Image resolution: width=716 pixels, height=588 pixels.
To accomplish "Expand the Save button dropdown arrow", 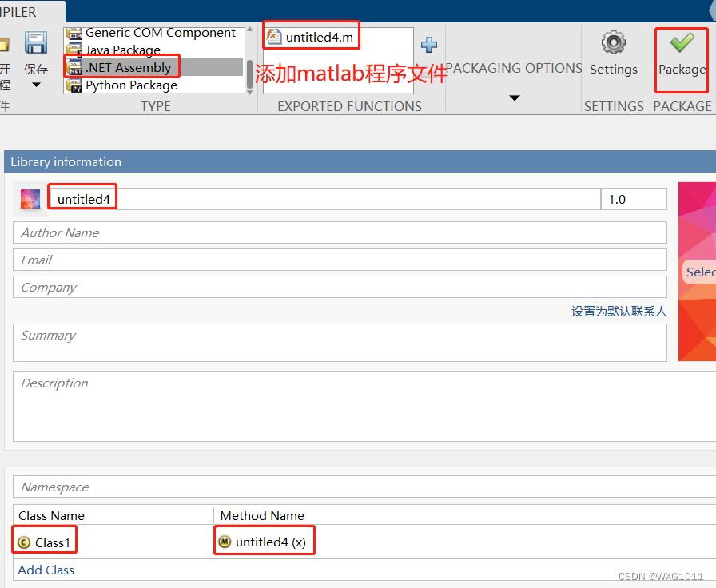I will pyautogui.click(x=36, y=84).
